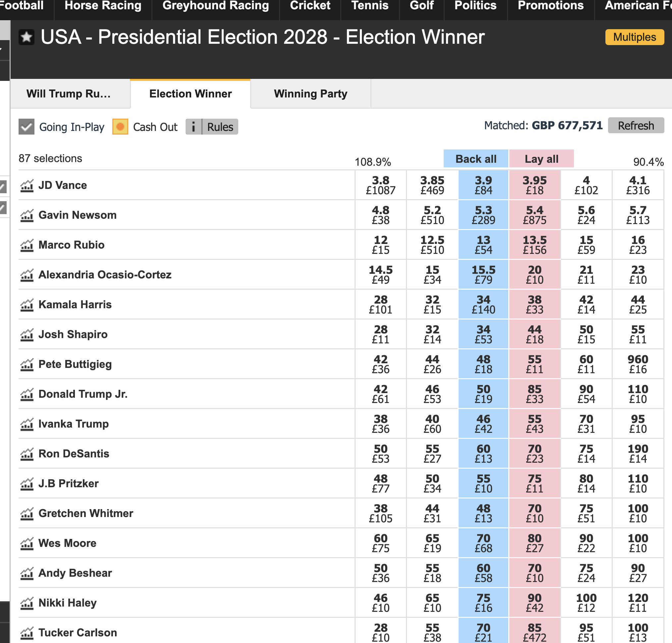Image resolution: width=672 pixels, height=643 pixels.
Task: Click the favourite star icon beside market title
Action: click(x=27, y=37)
